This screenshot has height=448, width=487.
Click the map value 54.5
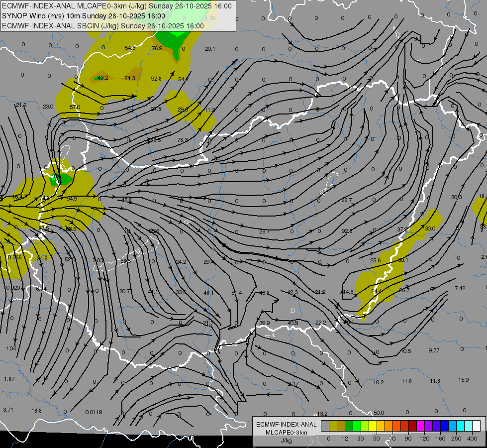tap(130, 48)
